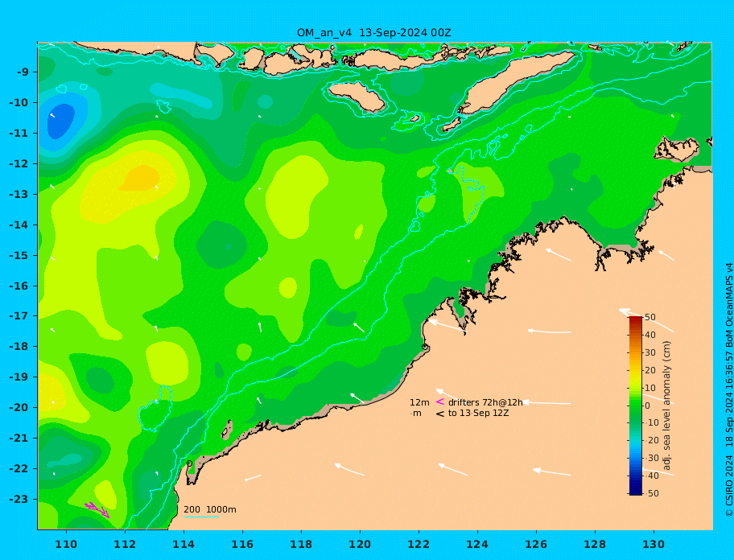Screen dimensions: 734x560
Task: Click the '12m' legend label
Action: [x=419, y=402]
